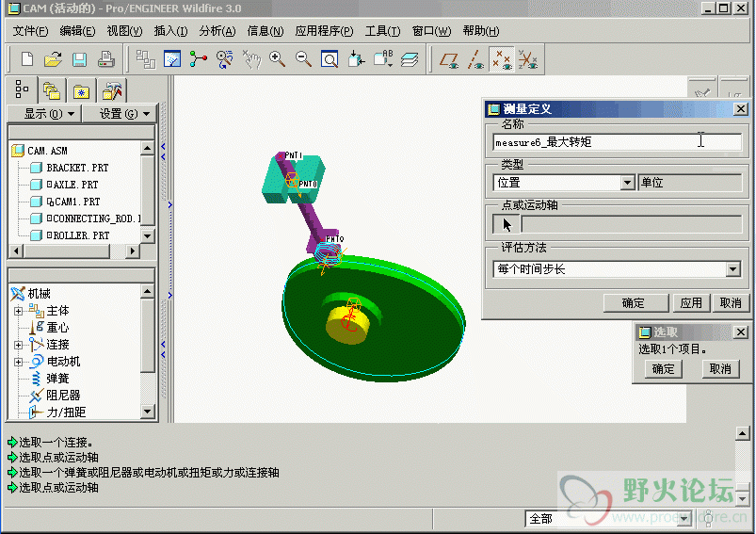Open reorient view icon
Viewport: 756px width, 534px height.
(356, 59)
